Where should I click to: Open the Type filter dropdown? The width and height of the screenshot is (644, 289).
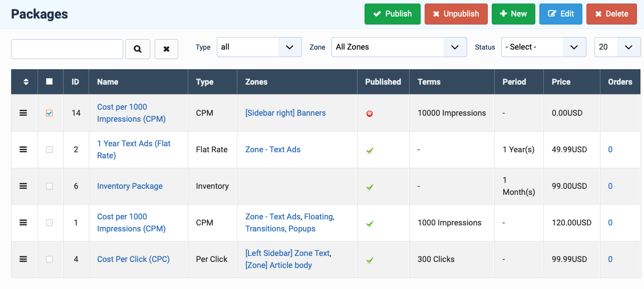coord(259,47)
